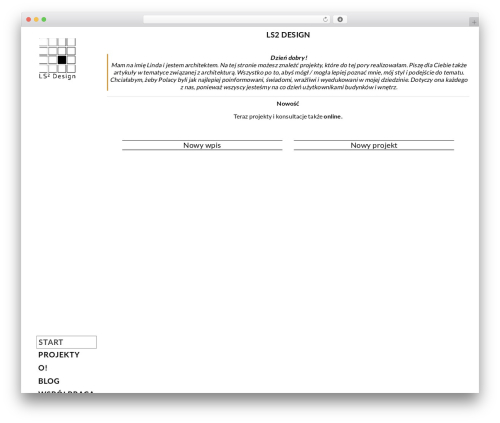
Task: Click the round icon right of the address bar
Action: click(340, 20)
